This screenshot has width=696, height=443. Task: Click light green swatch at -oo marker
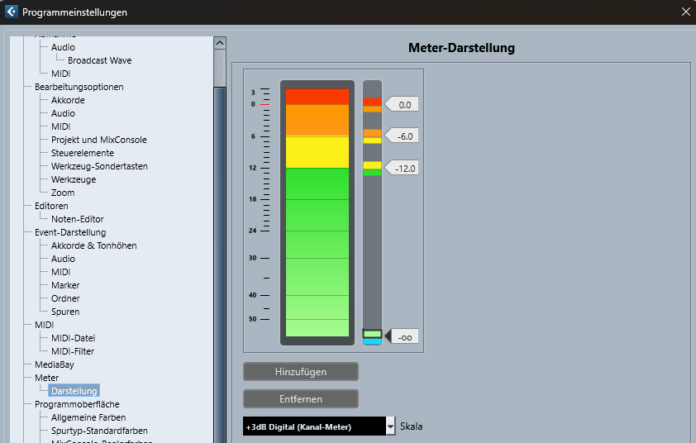[372, 334]
